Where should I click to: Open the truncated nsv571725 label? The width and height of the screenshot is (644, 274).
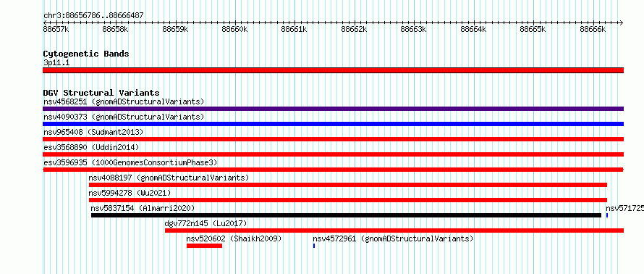(x=624, y=208)
